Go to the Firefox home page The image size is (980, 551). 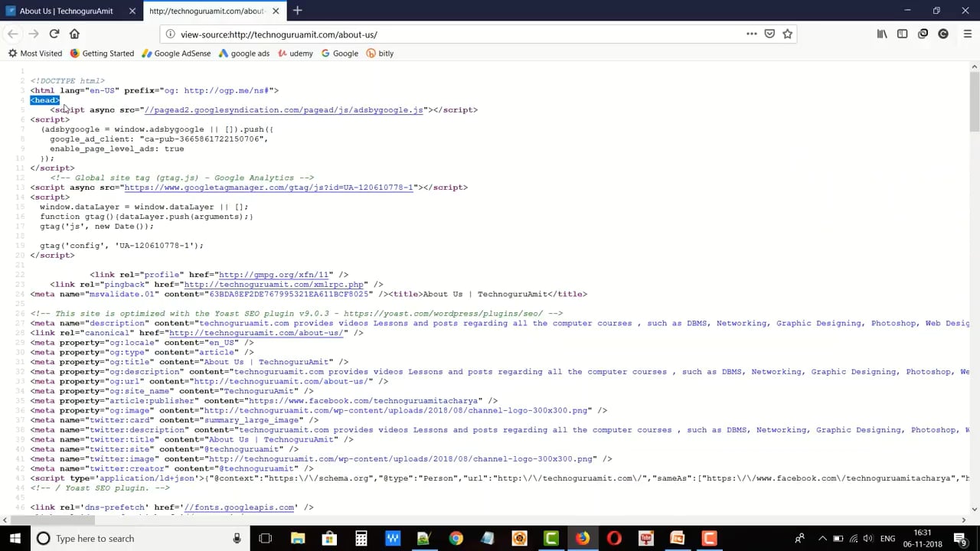(74, 34)
